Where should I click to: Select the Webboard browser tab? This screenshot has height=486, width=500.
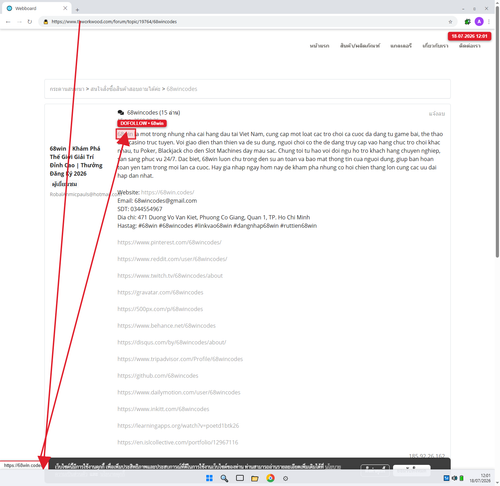click(37, 8)
